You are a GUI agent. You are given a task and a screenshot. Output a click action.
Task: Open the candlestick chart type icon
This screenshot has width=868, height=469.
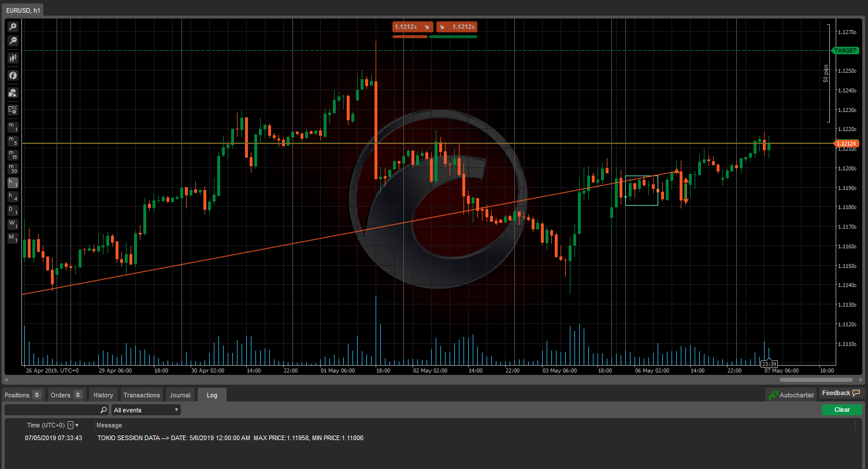pos(13,58)
